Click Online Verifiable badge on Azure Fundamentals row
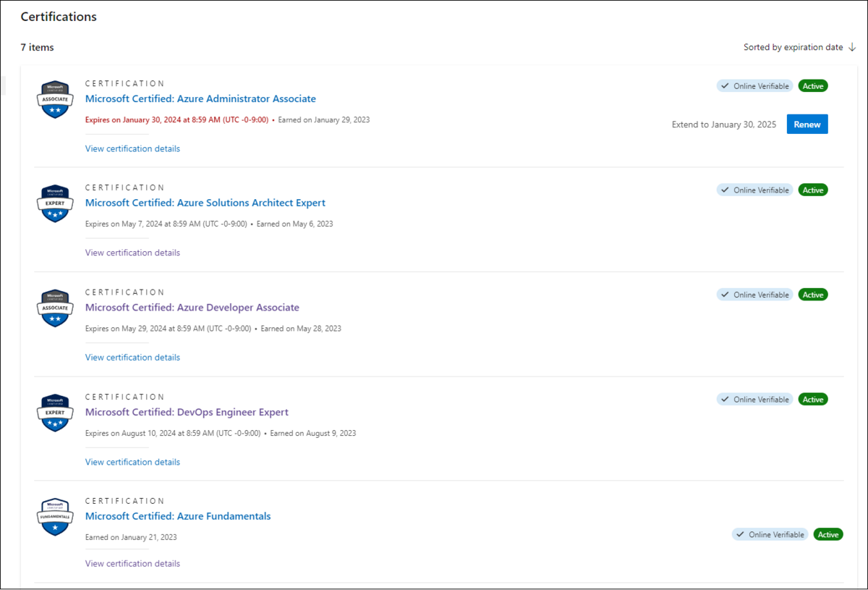The width and height of the screenshot is (868, 590). point(770,534)
